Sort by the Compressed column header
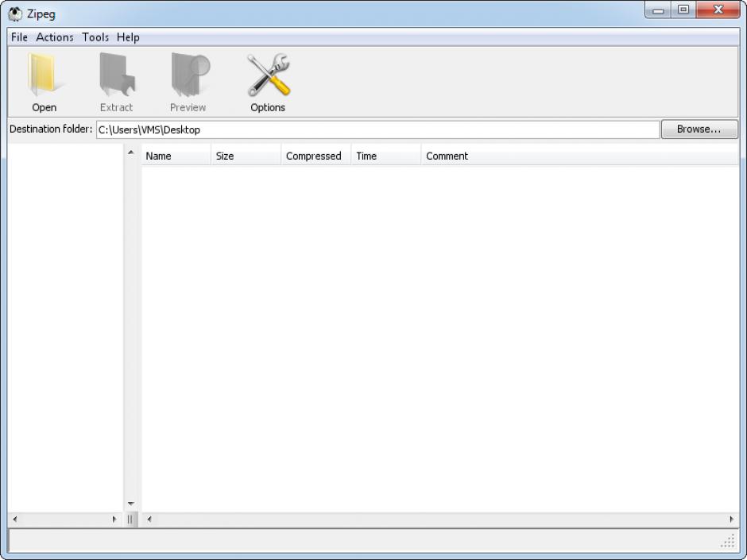Image resolution: width=747 pixels, height=560 pixels. (x=315, y=156)
